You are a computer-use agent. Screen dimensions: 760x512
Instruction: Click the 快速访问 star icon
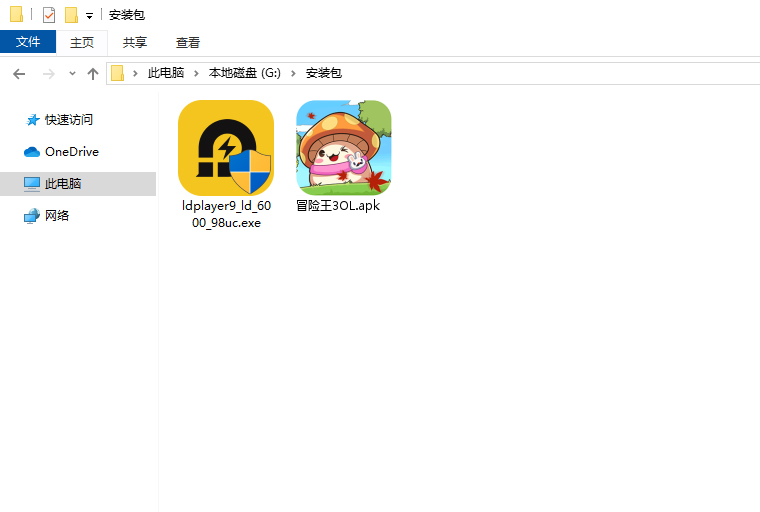coord(32,120)
